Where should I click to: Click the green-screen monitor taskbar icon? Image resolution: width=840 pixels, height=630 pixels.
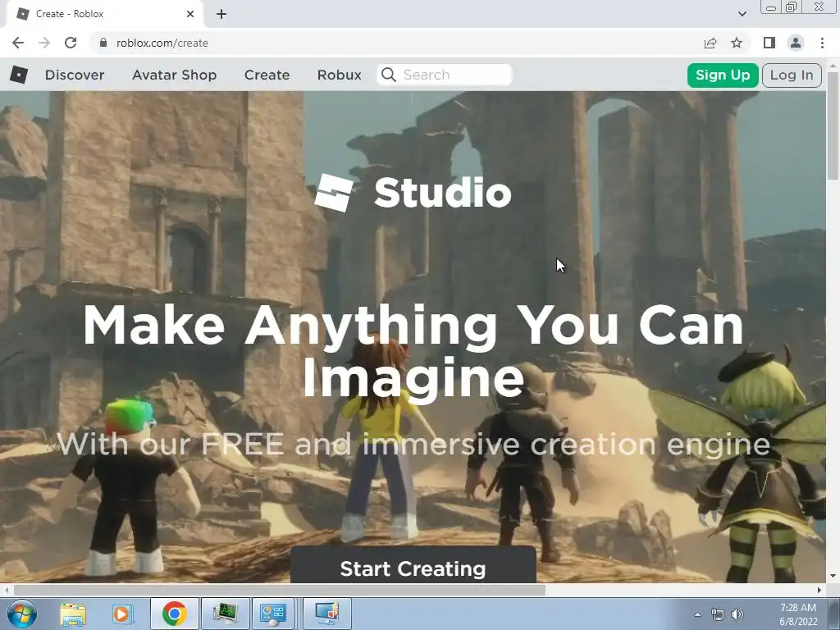tap(225, 614)
